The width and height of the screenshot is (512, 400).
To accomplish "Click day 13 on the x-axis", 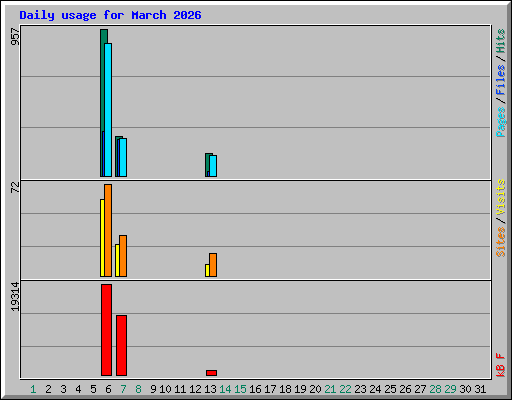I will click(210, 389).
